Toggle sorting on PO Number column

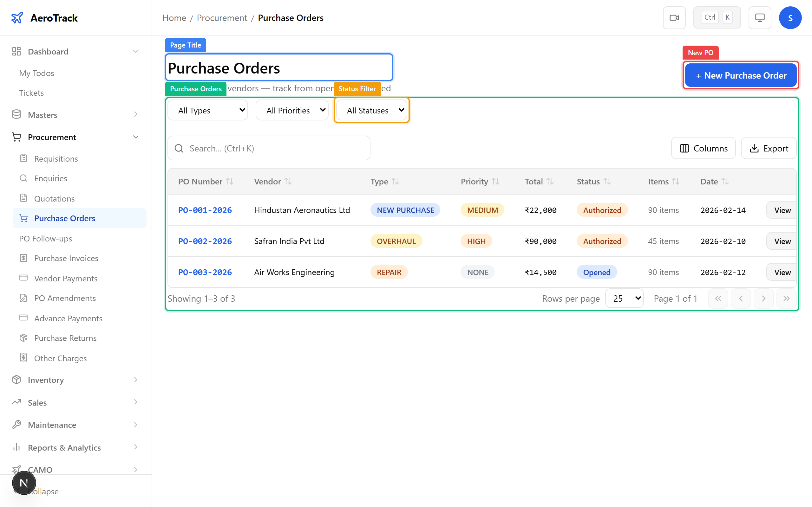pos(230,181)
